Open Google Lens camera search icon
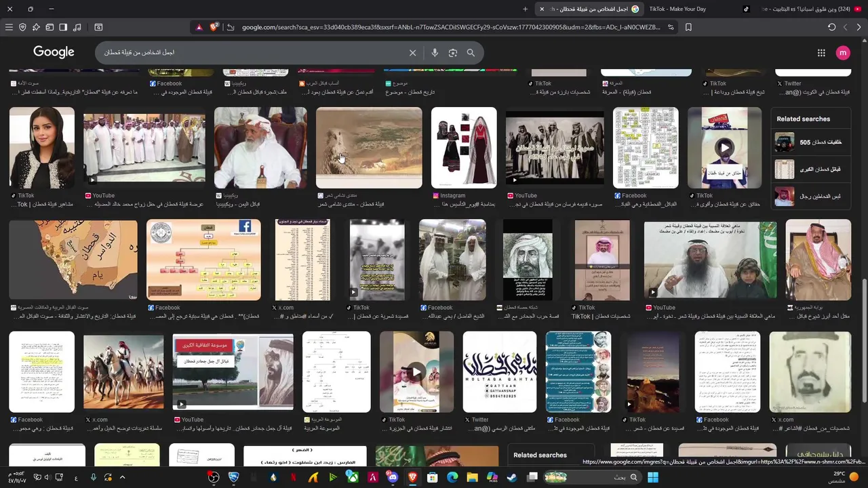 453,53
